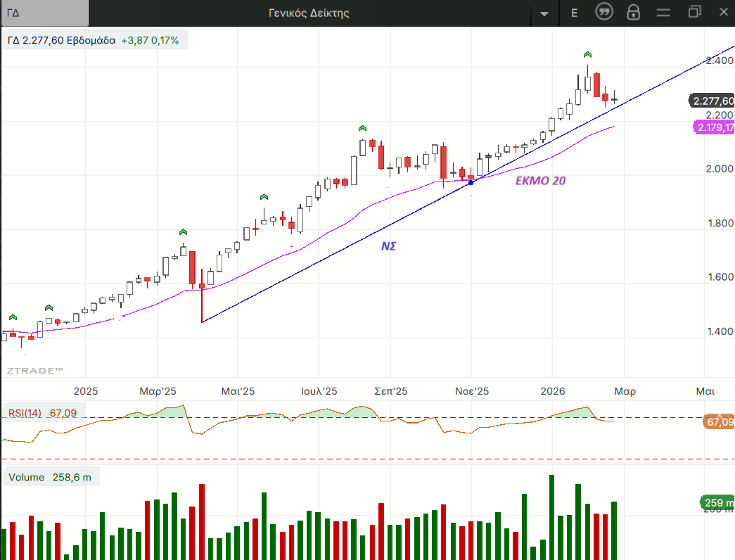Viewport: 735px width, 560px height.
Task: Click the ΓΔ 2.277,60 Εβδομάδα info label
Action: point(94,40)
